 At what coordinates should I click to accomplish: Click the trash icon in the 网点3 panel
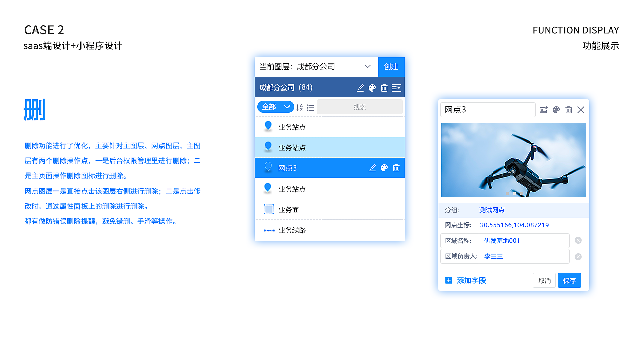coord(569,109)
